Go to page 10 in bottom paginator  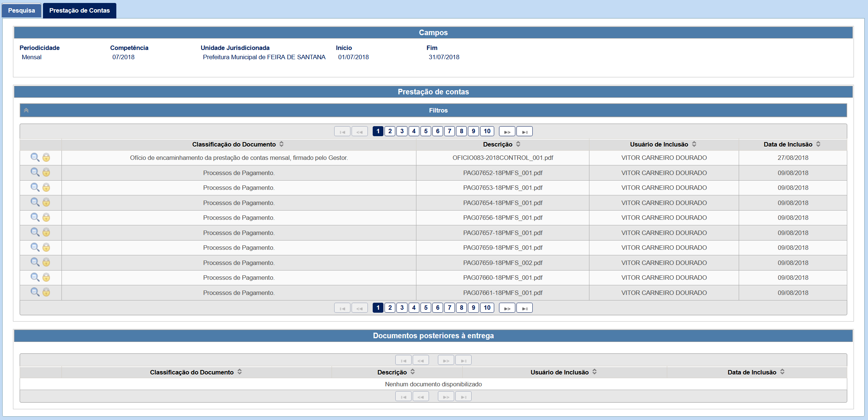487,308
